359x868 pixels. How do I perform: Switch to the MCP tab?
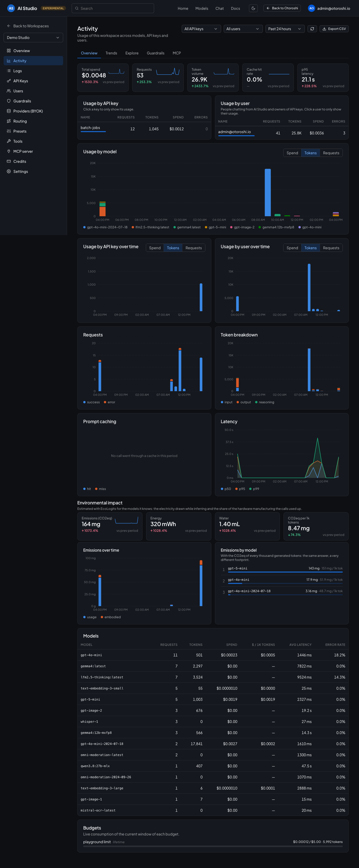(x=177, y=53)
